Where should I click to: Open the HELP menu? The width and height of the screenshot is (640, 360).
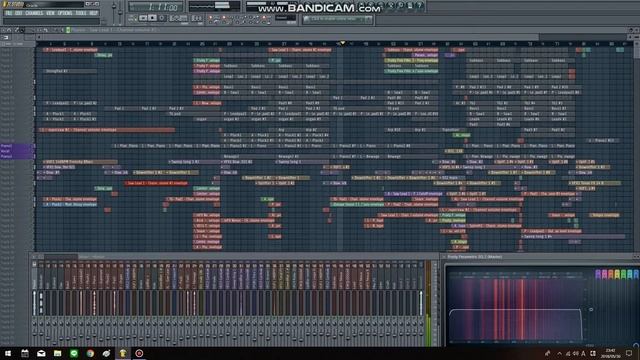(94, 13)
